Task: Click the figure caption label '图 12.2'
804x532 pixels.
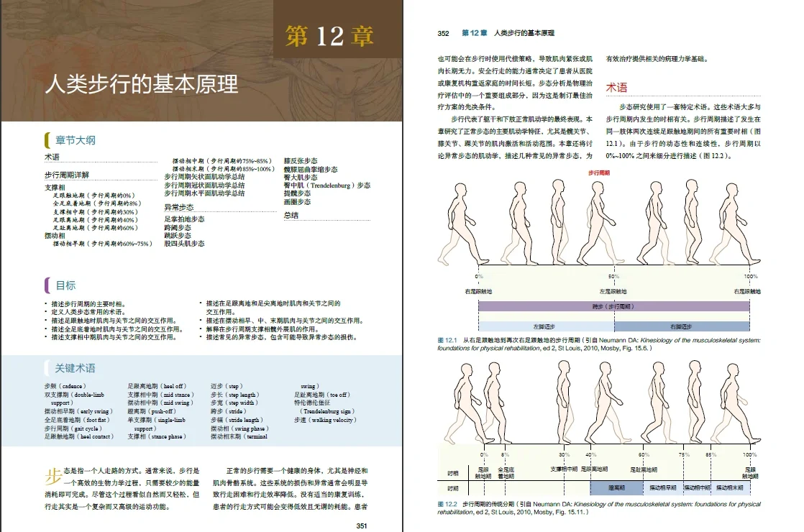Action: 447,504
